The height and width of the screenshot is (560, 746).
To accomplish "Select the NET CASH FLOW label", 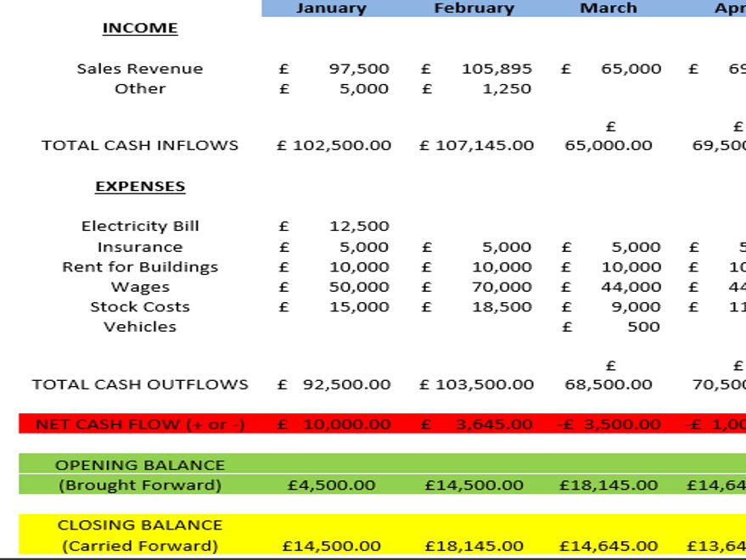I will pos(140,424).
